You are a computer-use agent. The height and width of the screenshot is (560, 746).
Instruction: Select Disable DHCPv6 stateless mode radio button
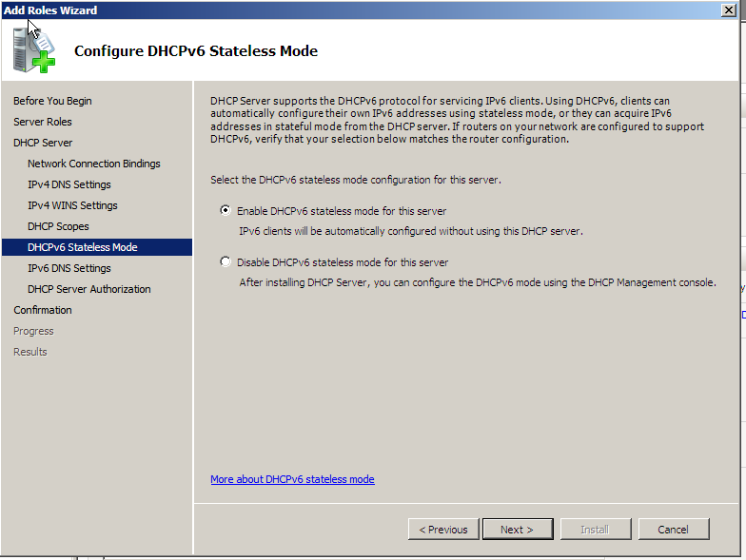click(225, 261)
